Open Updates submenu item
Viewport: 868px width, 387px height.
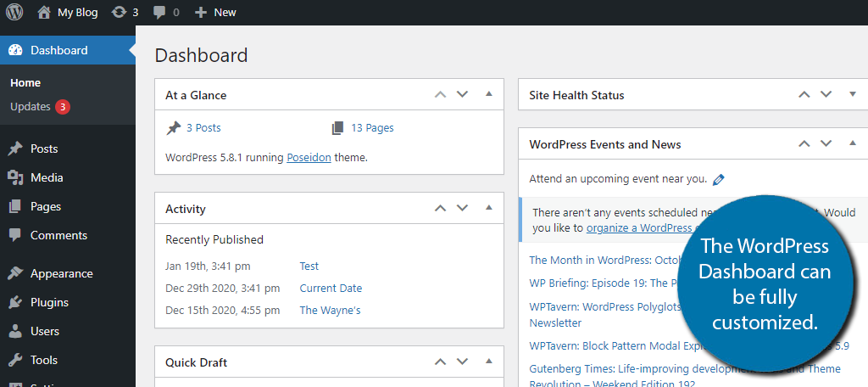40,106
